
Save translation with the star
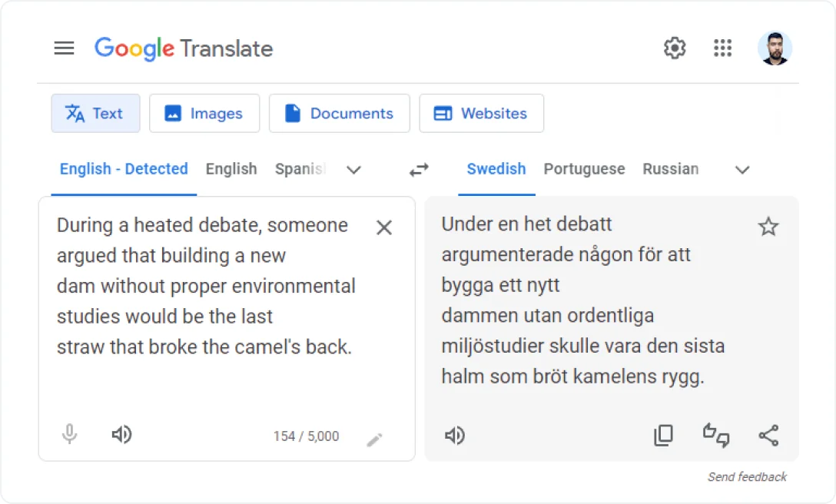point(768,227)
